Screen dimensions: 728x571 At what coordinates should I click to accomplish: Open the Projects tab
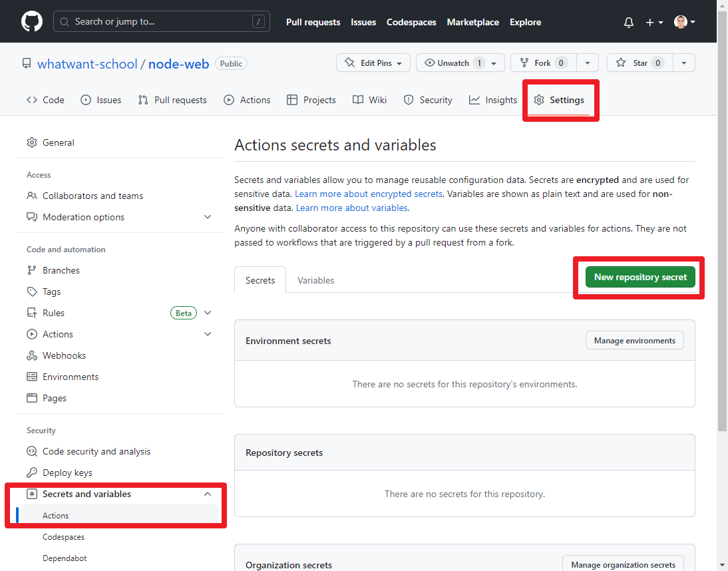click(311, 100)
